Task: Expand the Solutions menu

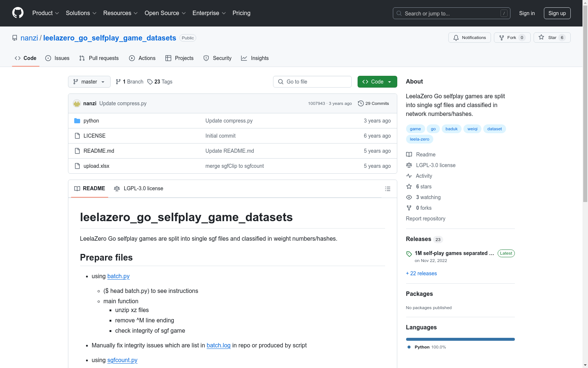Action: point(81,13)
